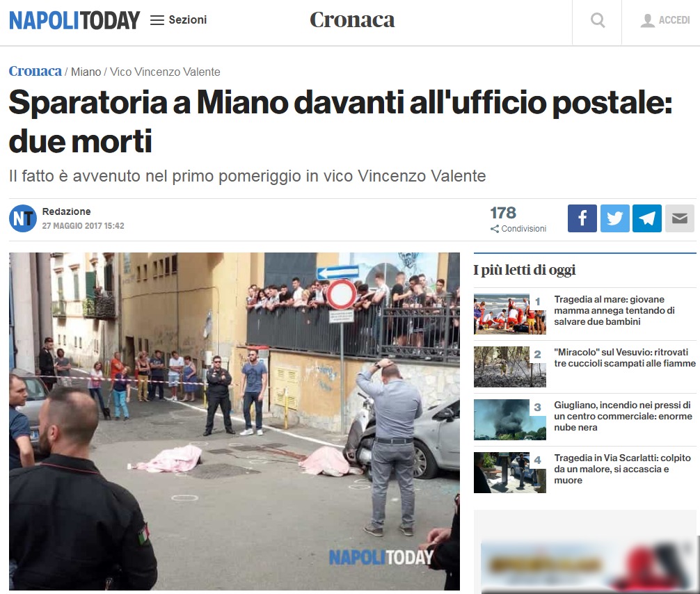
Task: Click the Condivisioni share icon
Action: point(494,229)
